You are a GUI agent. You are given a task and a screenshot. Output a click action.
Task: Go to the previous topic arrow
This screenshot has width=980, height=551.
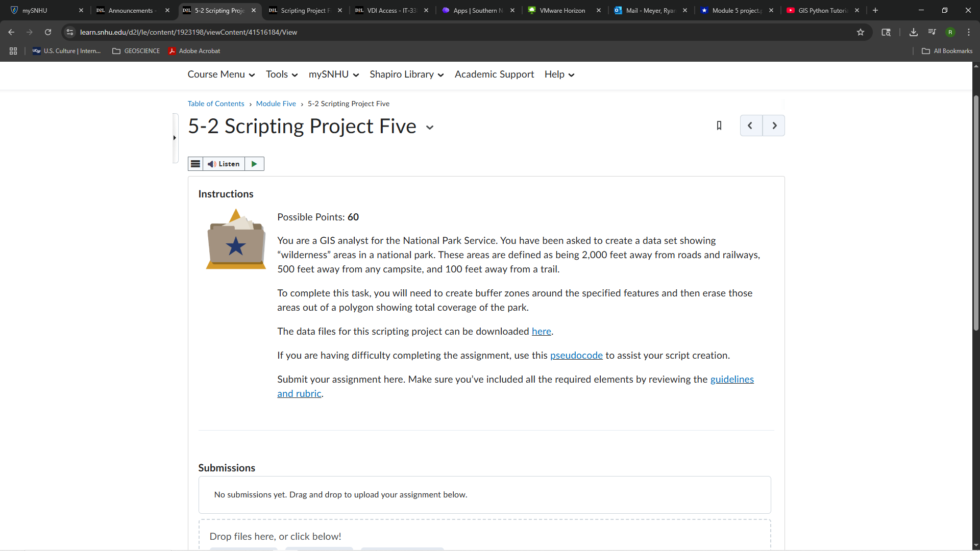750,126
